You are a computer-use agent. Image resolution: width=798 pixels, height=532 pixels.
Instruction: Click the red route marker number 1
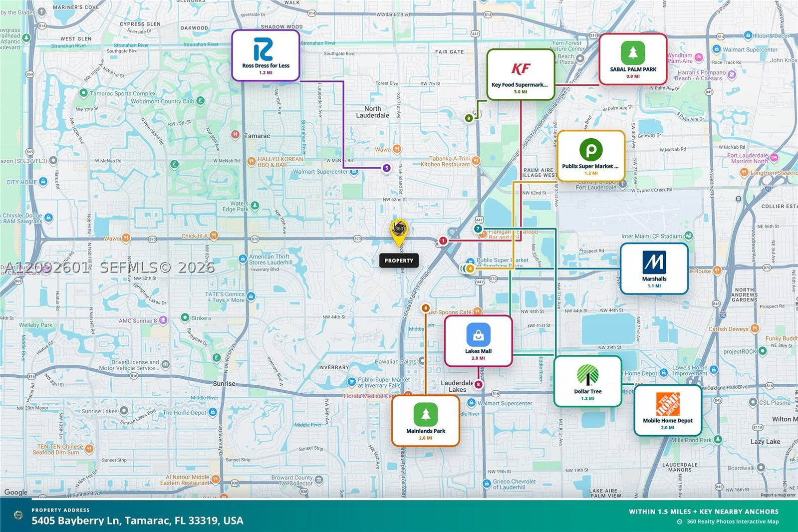(x=443, y=241)
